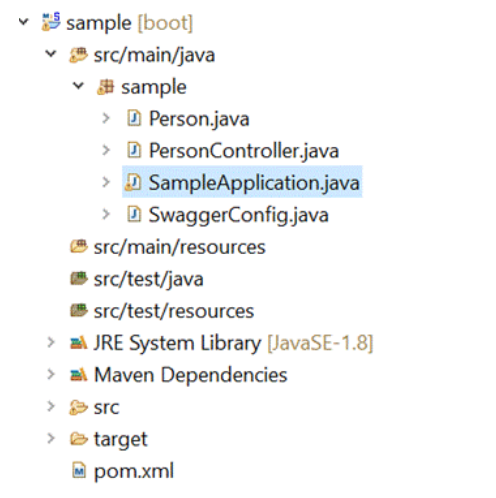Screen dimensions: 496x498
Task: Click the pom.xml Maven file icon
Action: point(79,471)
